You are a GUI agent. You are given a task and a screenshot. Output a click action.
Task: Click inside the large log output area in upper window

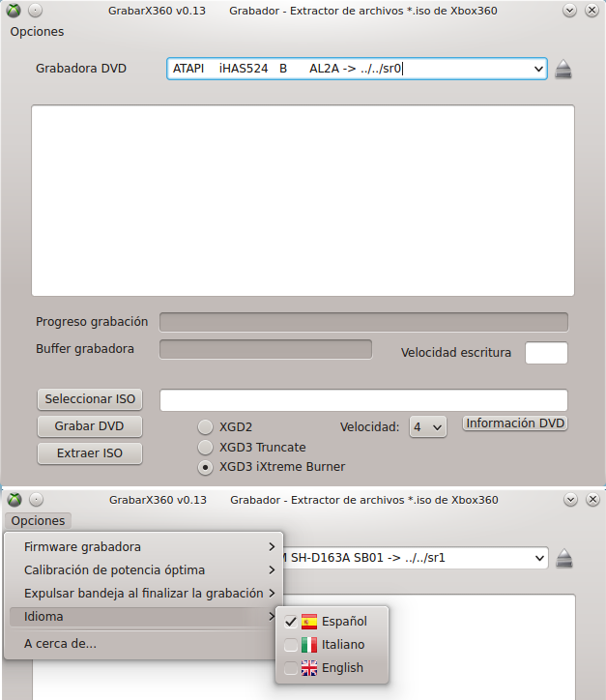coord(303,200)
